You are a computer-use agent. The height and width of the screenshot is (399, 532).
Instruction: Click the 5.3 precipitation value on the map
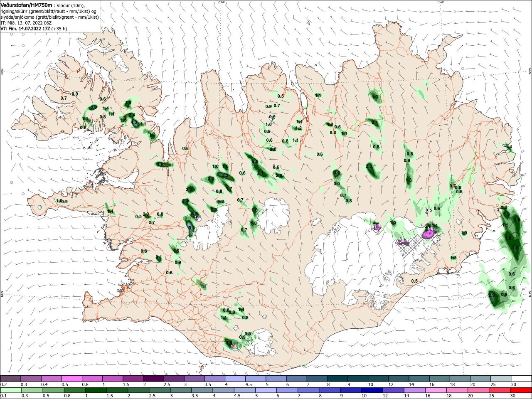192,228
